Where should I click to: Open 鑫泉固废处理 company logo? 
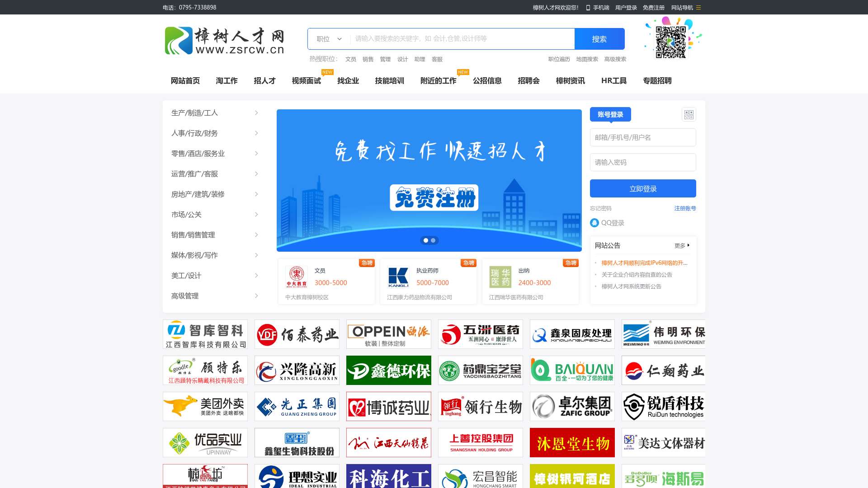click(x=572, y=334)
